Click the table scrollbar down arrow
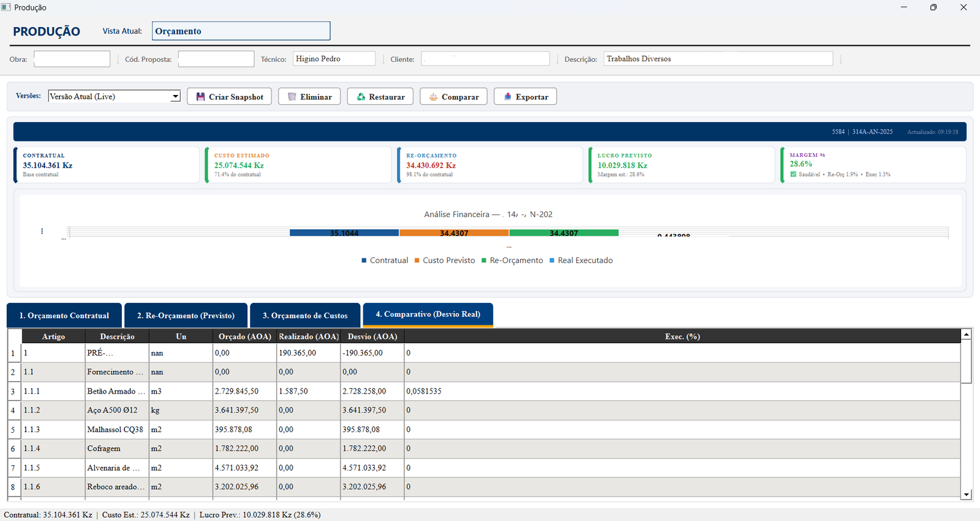Image resolution: width=980 pixels, height=521 pixels. click(967, 494)
